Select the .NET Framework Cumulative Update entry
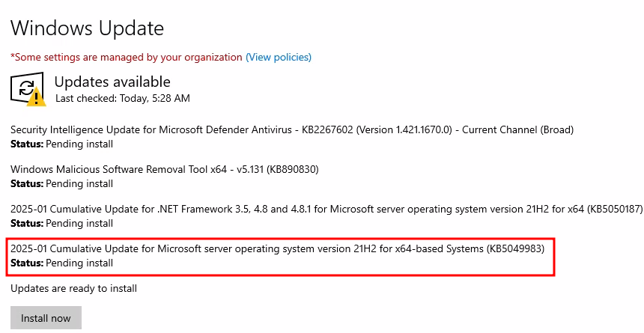 tap(326, 209)
